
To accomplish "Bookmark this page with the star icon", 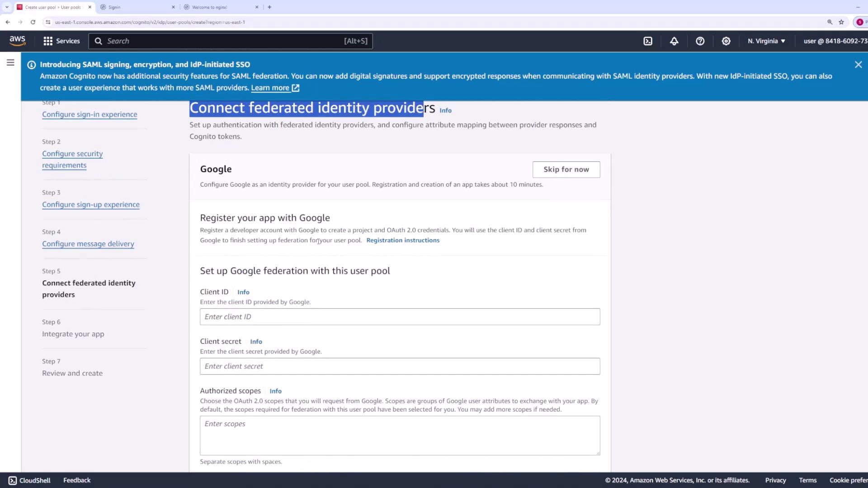I will click(x=841, y=22).
